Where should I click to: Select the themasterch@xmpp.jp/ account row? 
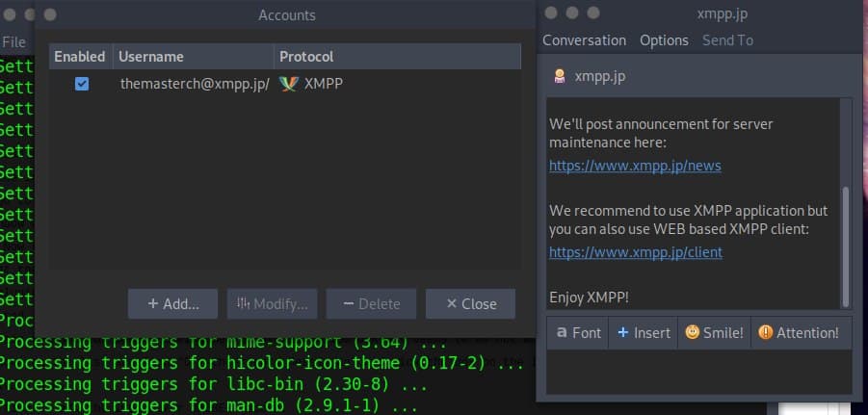(x=194, y=84)
